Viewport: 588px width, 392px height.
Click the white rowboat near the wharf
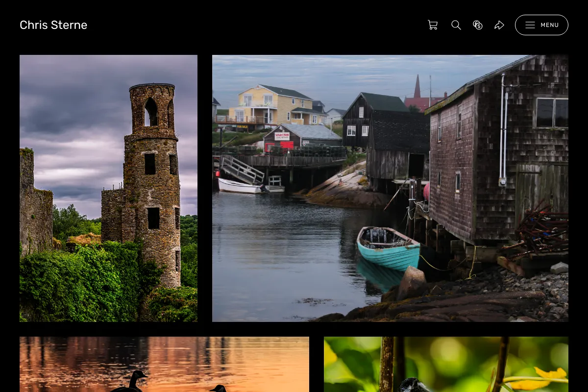tap(240, 186)
